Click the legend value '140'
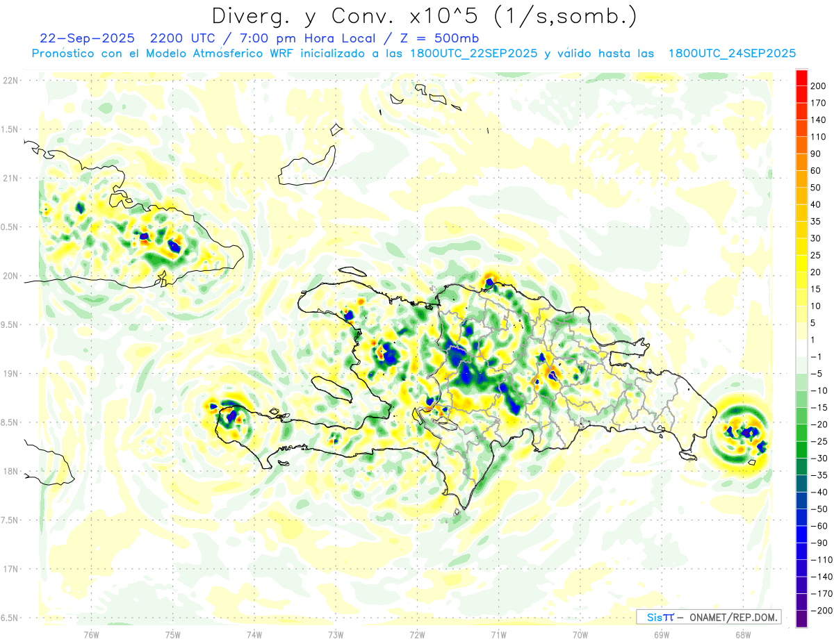834x644 pixels. pos(819,119)
